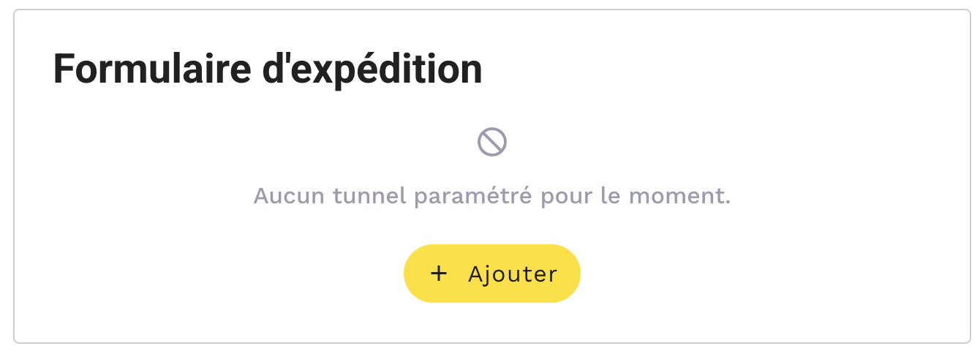The image size is (980, 354).
Task: Click the 'Aucun tunnel paramétré' message
Action: 491,197
